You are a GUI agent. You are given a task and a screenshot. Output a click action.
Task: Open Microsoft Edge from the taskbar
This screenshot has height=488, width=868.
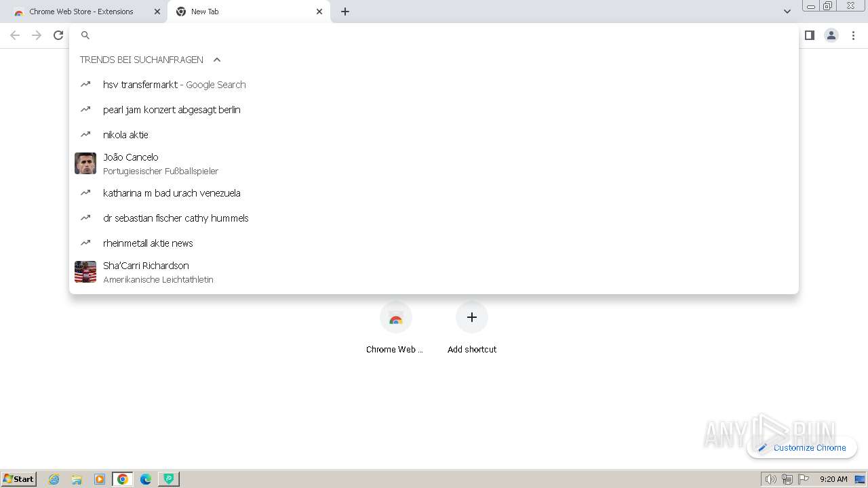point(146,479)
